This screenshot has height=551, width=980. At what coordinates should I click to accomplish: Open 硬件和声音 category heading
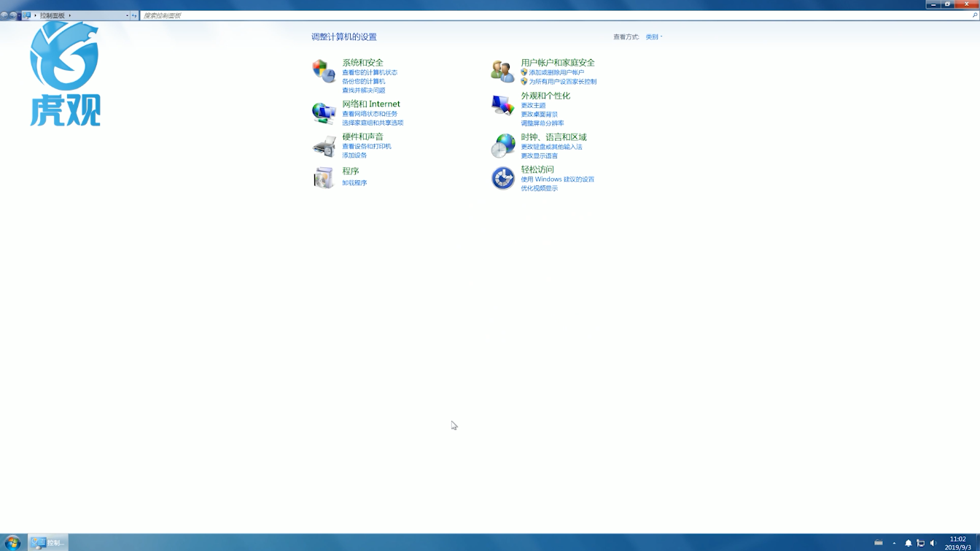(362, 136)
